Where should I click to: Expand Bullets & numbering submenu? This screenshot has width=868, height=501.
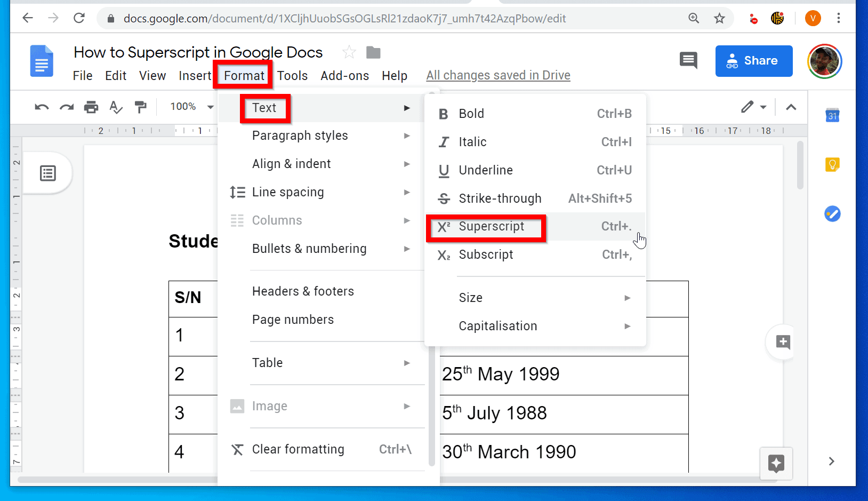tap(322, 249)
